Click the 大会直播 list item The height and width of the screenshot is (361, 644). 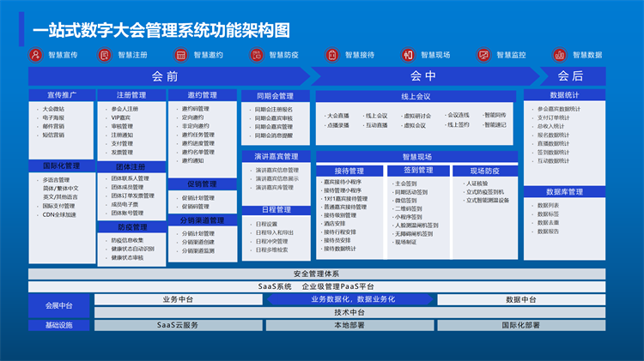338,116
